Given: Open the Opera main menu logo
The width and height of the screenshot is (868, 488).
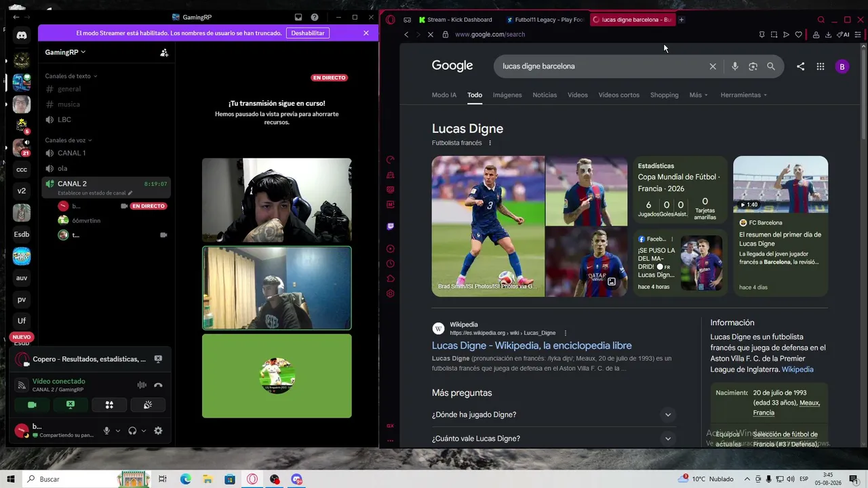Looking at the screenshot, I should click(x=391, y=20).
